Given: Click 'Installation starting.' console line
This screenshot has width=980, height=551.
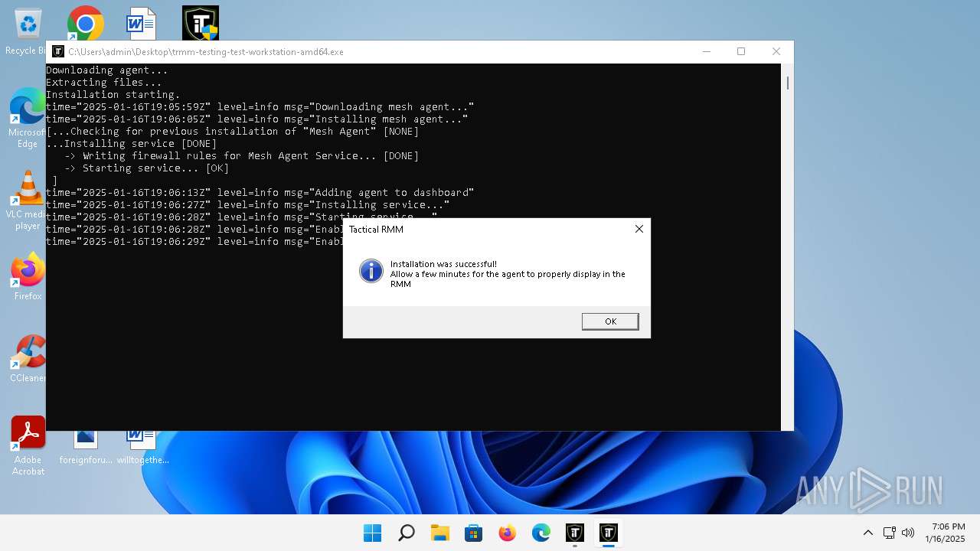Looking at the screenshot, I should pyautogui.click(x=113, y=95).
